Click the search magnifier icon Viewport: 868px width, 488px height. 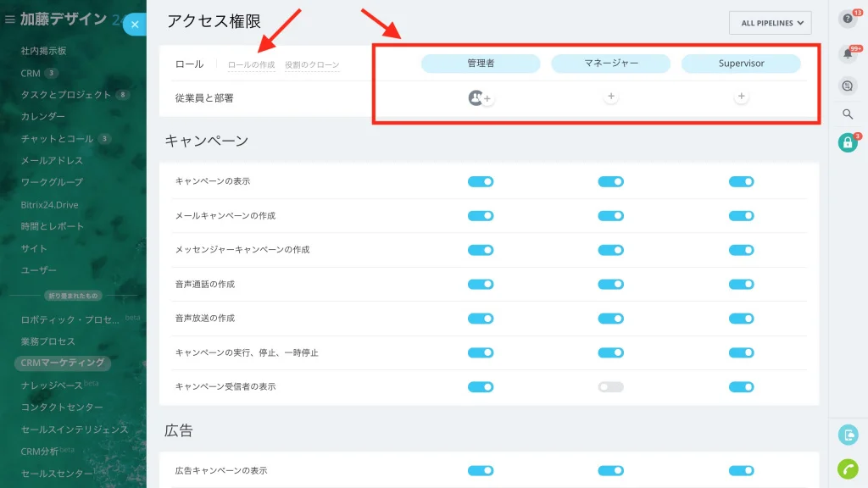click(x=848, y=114)
